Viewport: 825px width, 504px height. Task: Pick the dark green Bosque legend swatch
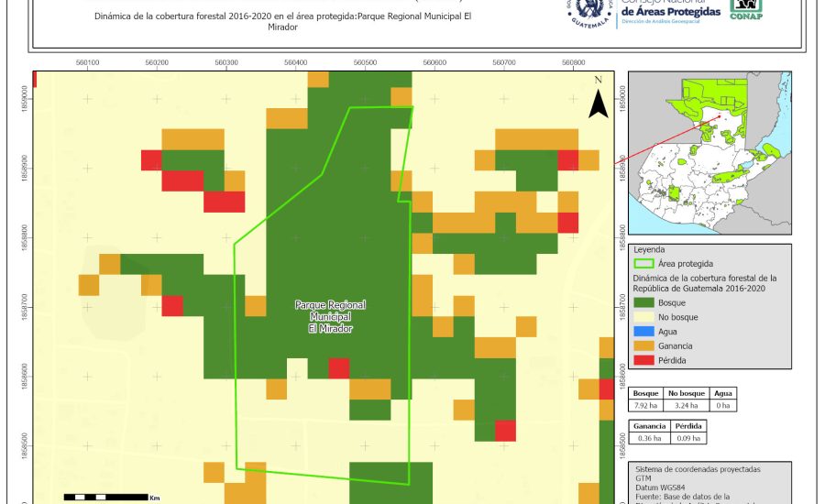pos(643,302)
